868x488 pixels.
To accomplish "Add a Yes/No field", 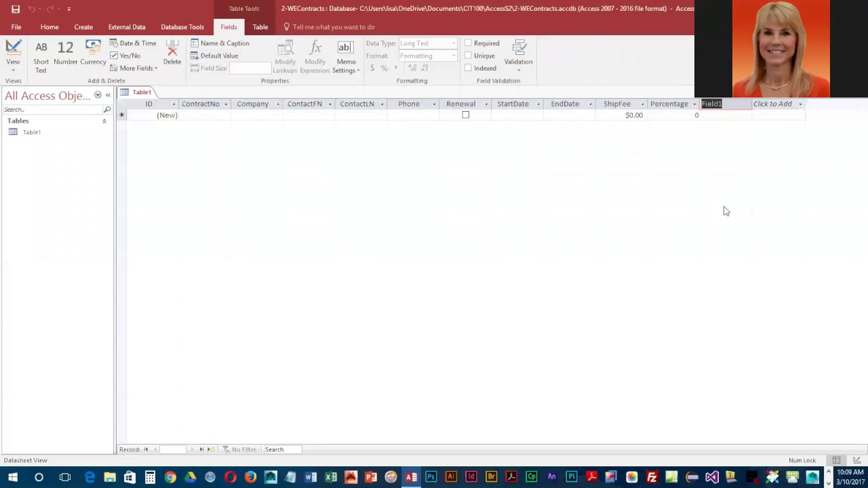I will click(125, 56).
